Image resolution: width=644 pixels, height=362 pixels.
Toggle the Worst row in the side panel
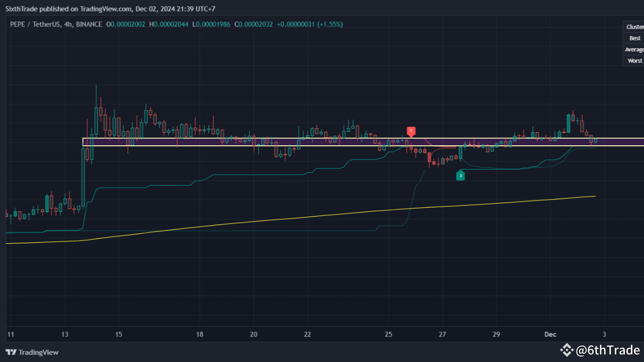point(634,60)
